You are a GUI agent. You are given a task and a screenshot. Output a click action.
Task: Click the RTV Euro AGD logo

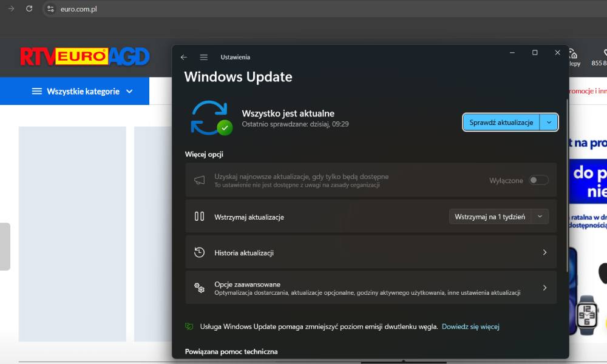(84, 57)
